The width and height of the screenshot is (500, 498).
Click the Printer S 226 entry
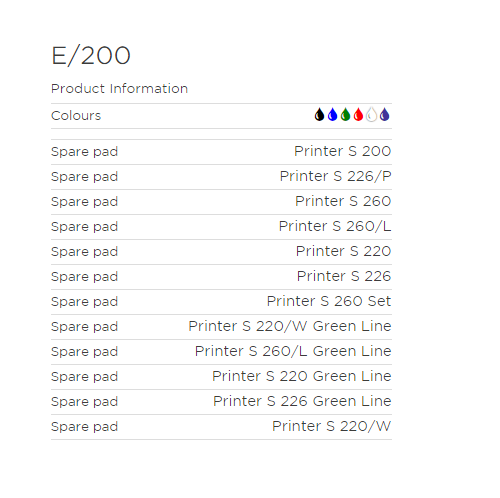344,276
